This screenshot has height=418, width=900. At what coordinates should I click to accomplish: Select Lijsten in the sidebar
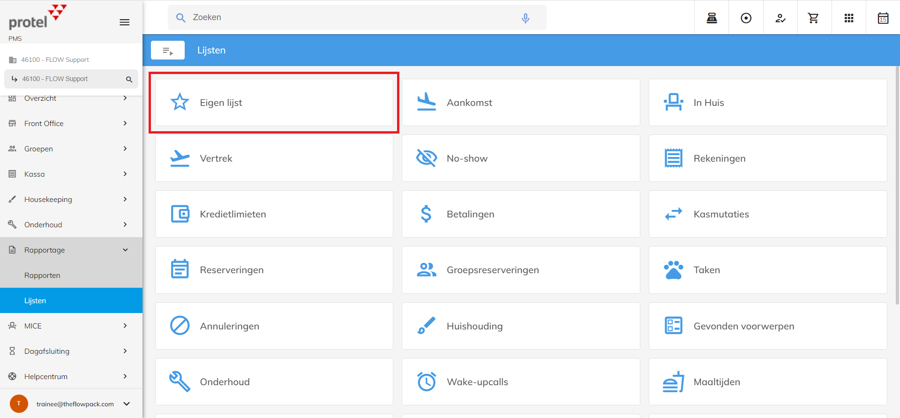click(36, 300)
